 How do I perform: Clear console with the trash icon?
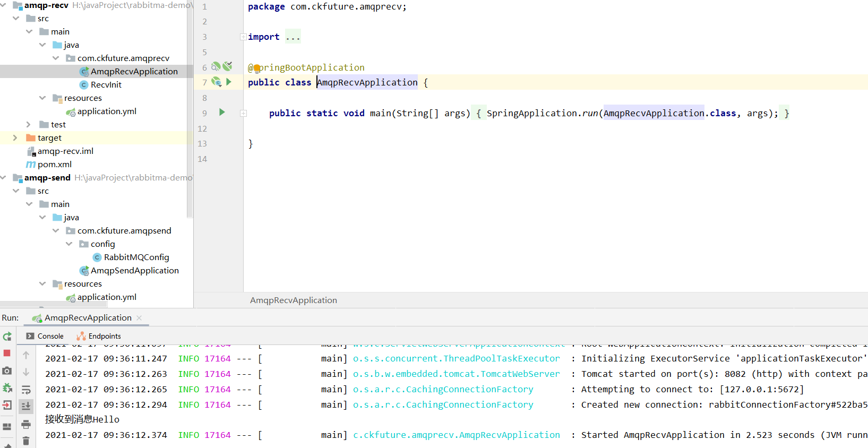26,441
